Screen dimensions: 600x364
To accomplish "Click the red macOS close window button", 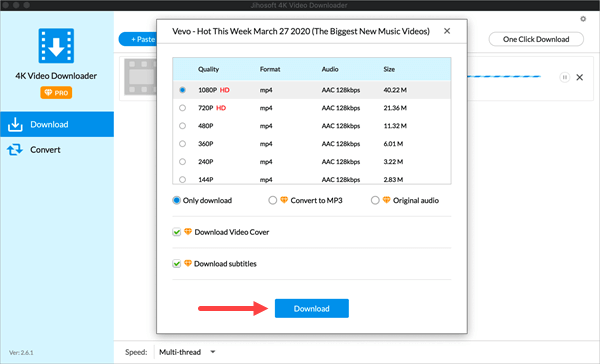I will [x=6, y=5].
